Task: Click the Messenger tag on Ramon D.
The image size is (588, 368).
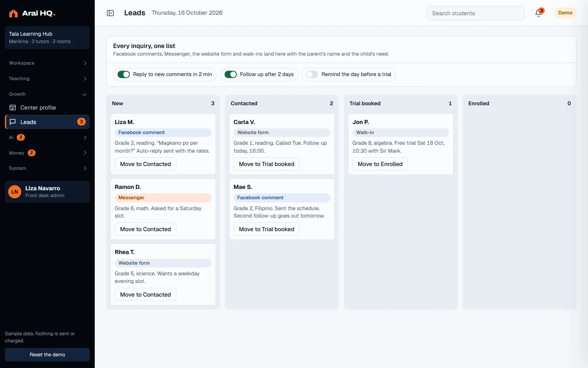Action: coord(163,198)
